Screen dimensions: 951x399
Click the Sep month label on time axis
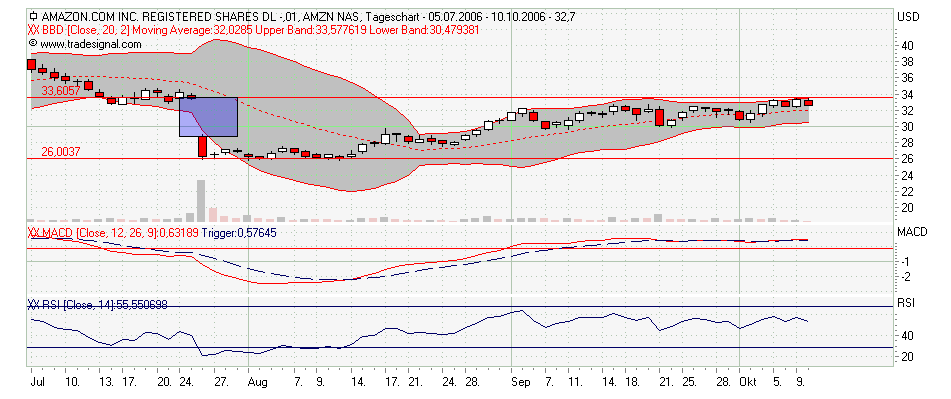coord(521,383)
